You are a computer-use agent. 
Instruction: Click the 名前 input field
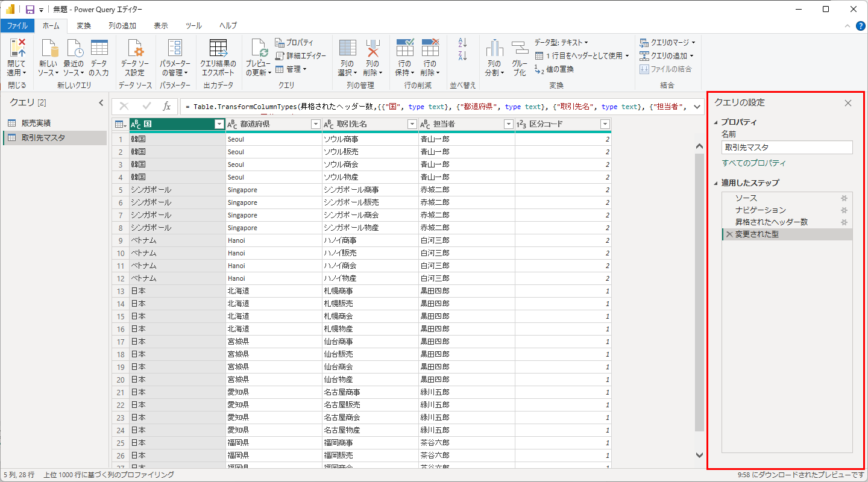[787, 147]
